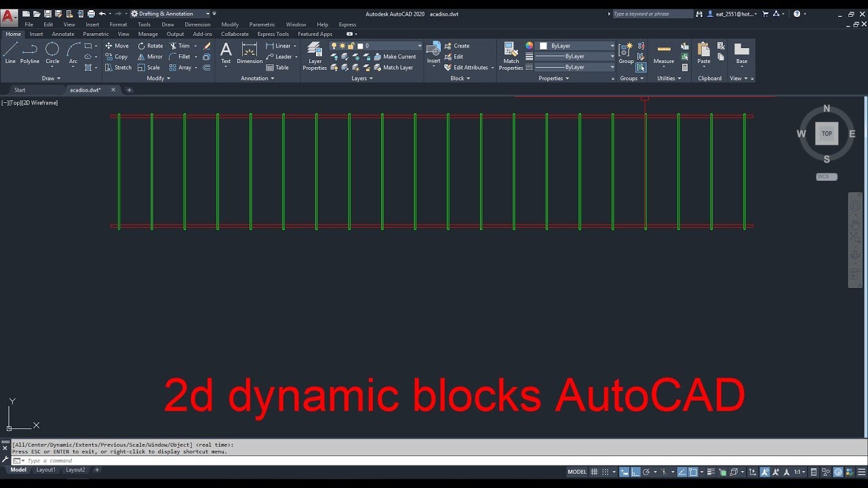Screen dimensions: 868x488
Task: Toggle transparency display in status bar
Action: coord(722,472)
